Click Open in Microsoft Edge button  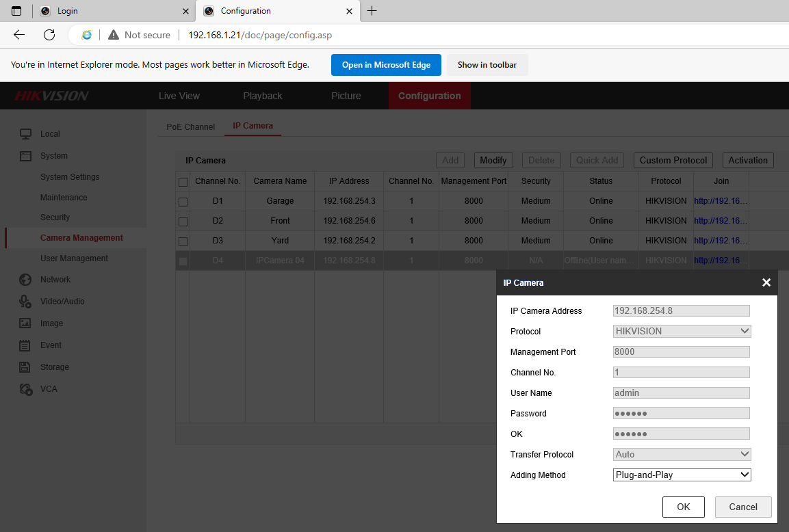point(386,65)
